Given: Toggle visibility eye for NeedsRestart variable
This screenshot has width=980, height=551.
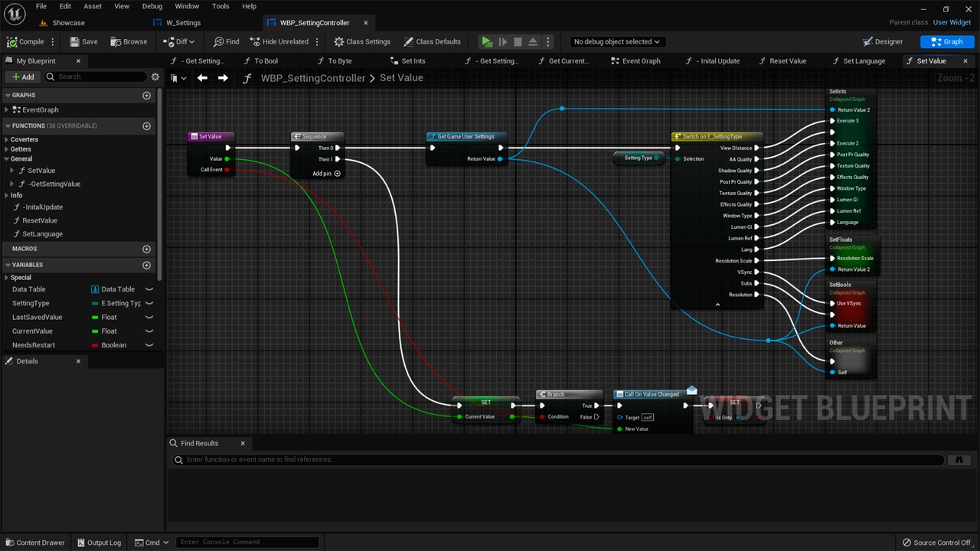Looking at the screenshot, I should click(x=149, y=345).
